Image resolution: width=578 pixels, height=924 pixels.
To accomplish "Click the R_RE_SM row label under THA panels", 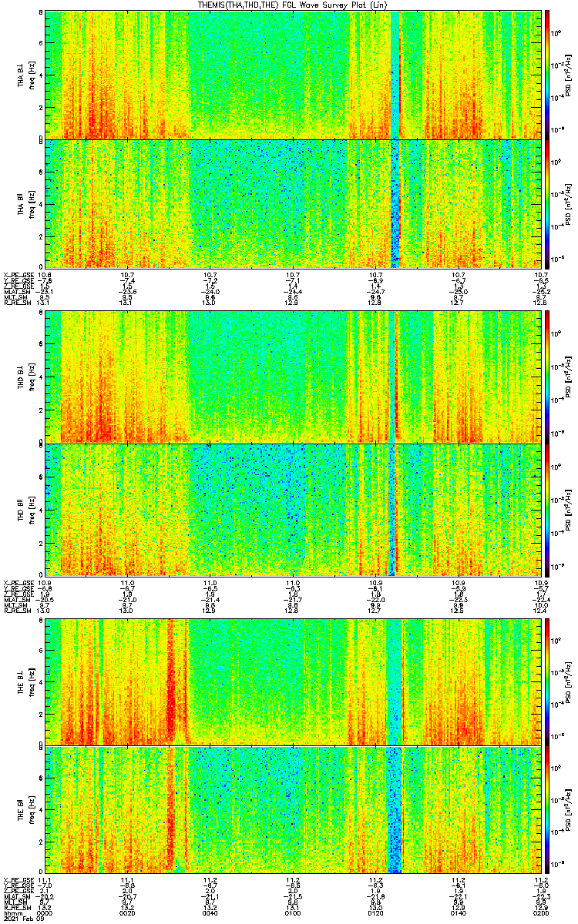I will [x=18, y=303].
